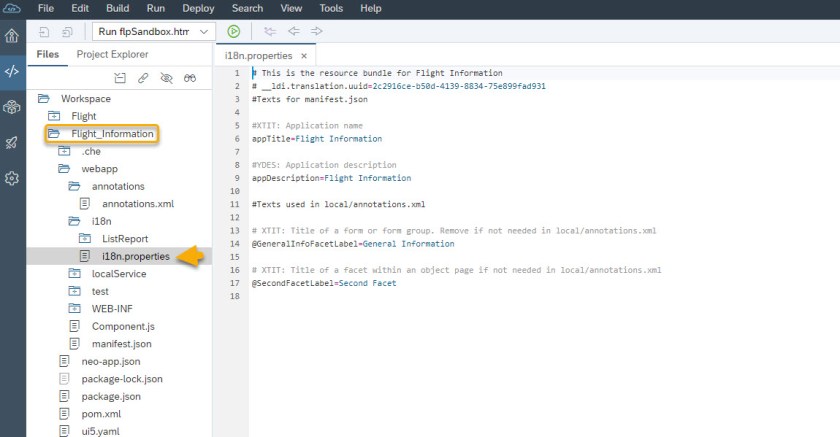840x437 pixels.
Task: Click the binoculars search icon in Files panel
Action: coord(190,77)
